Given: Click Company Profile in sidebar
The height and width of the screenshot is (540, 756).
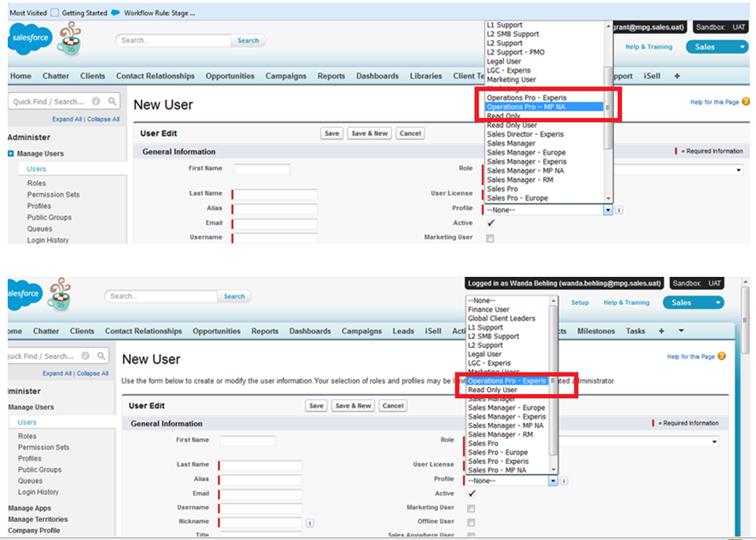Looking at the screenshot, I should click(34, 531).
